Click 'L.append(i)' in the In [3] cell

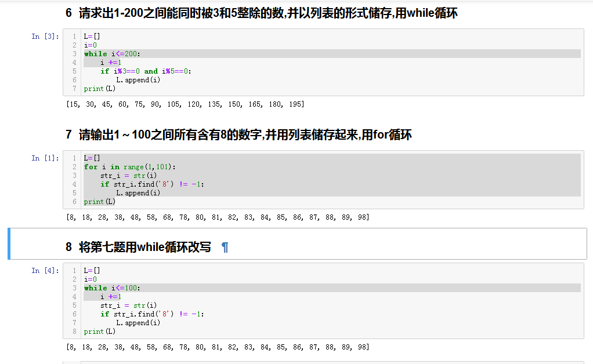pos(138,79)
